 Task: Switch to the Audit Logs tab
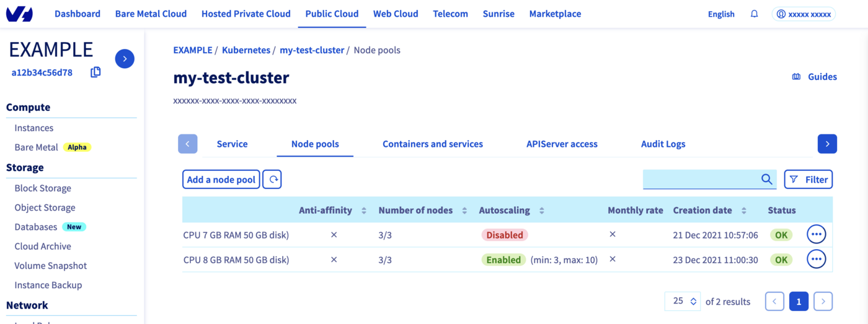click(x=663, y=144)
